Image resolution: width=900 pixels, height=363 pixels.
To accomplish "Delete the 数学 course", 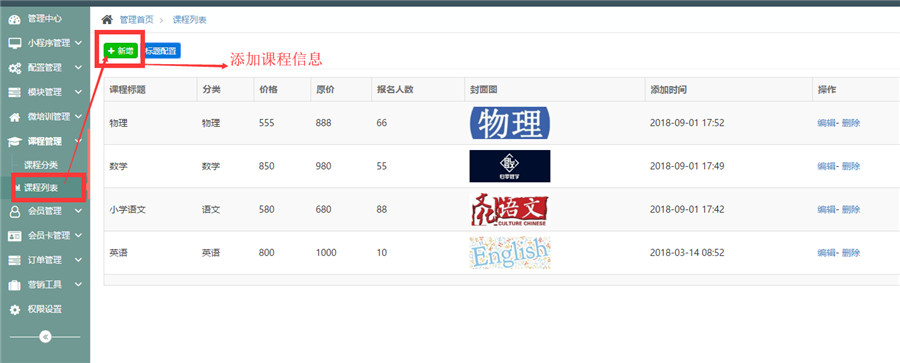I will tap(851, 166).
